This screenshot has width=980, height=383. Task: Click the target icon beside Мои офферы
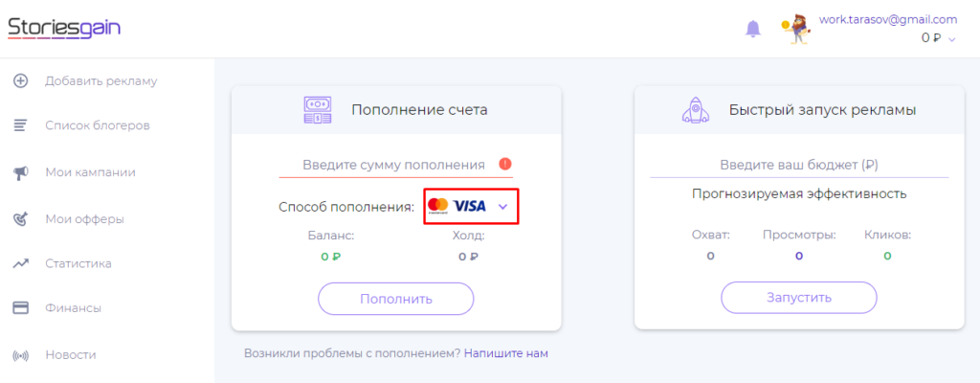(x=20, y=219)
